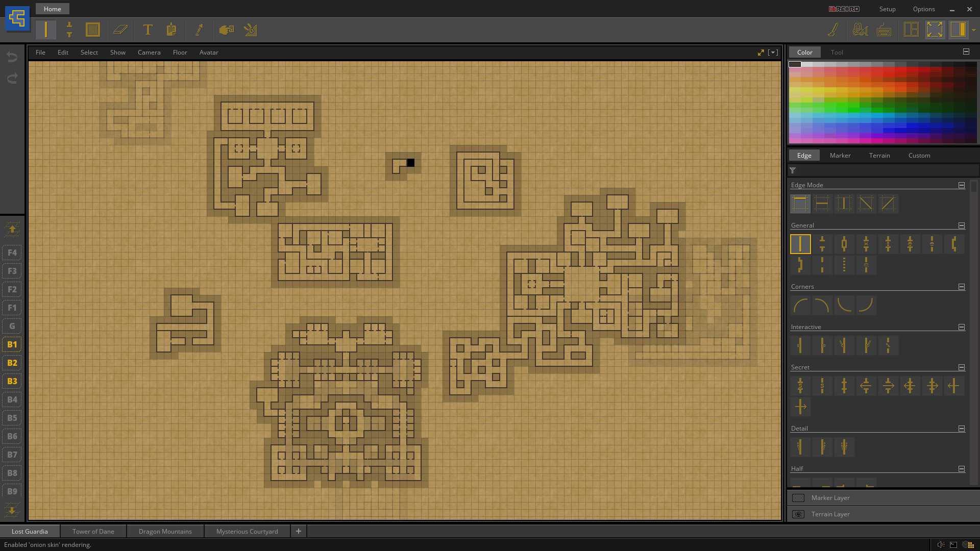980x551 pixels.
Task: Enable the Marker Layer visibility
Action: pyautogui.click(x=798, y=498)
